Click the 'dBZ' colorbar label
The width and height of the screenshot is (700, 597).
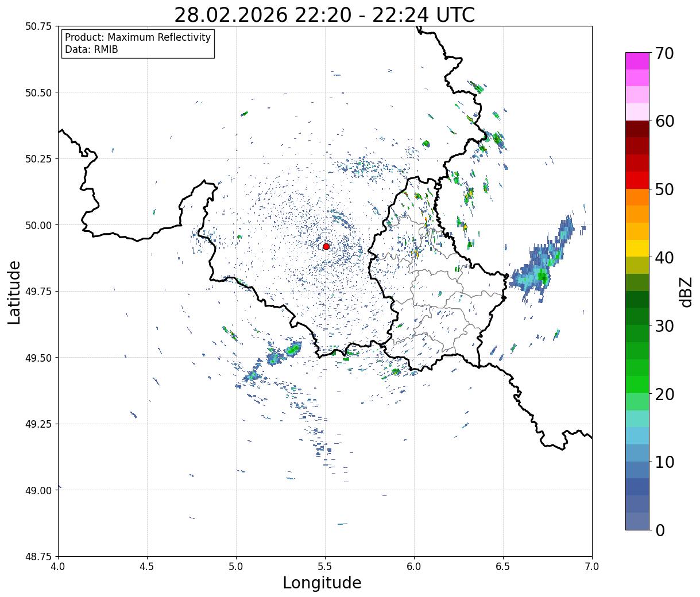click(686, 292)
